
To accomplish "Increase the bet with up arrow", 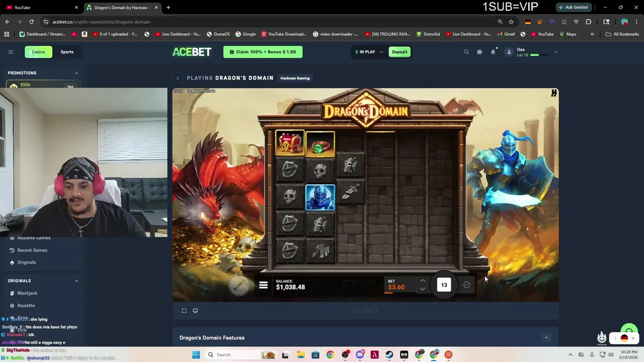I will 423,281.
